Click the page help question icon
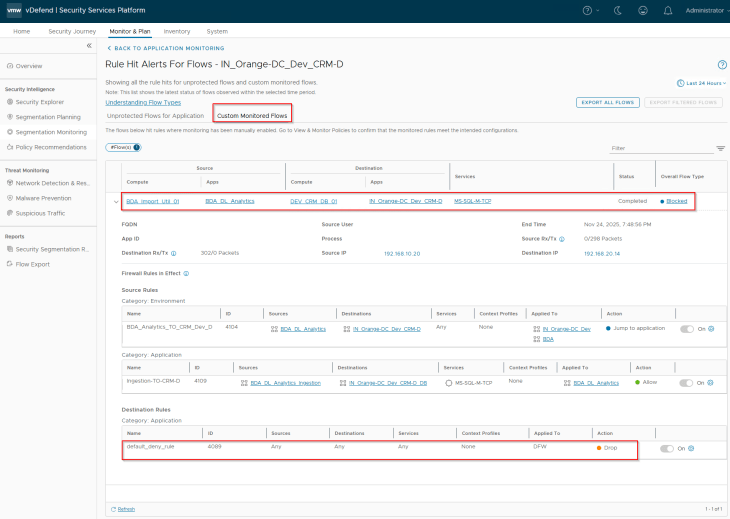Screen dimensions: 730x519 coord(722,64)
